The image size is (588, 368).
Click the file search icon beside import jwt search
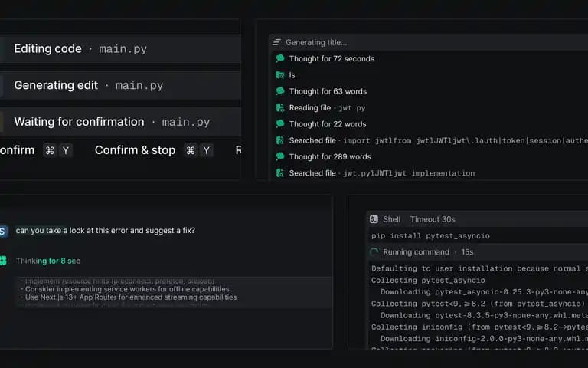(x=280, y=140)
